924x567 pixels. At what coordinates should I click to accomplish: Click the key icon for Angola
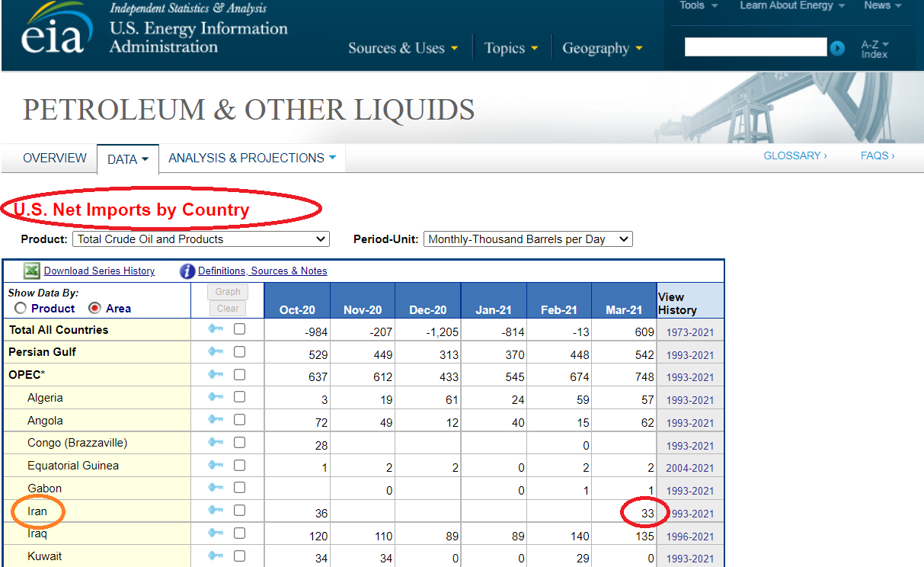click(216, 420)
